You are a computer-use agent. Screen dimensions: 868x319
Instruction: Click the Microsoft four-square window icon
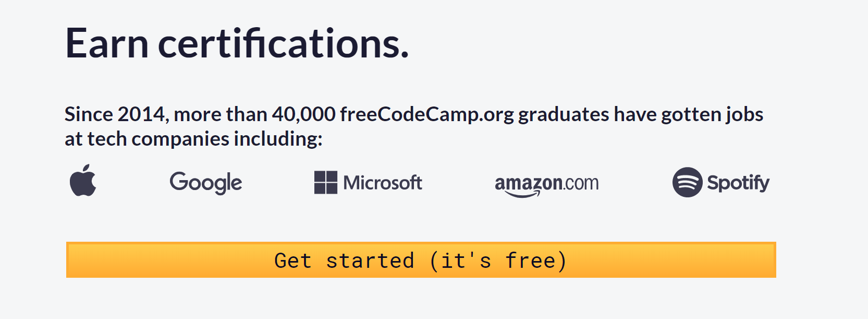click(x=326, y=182)
